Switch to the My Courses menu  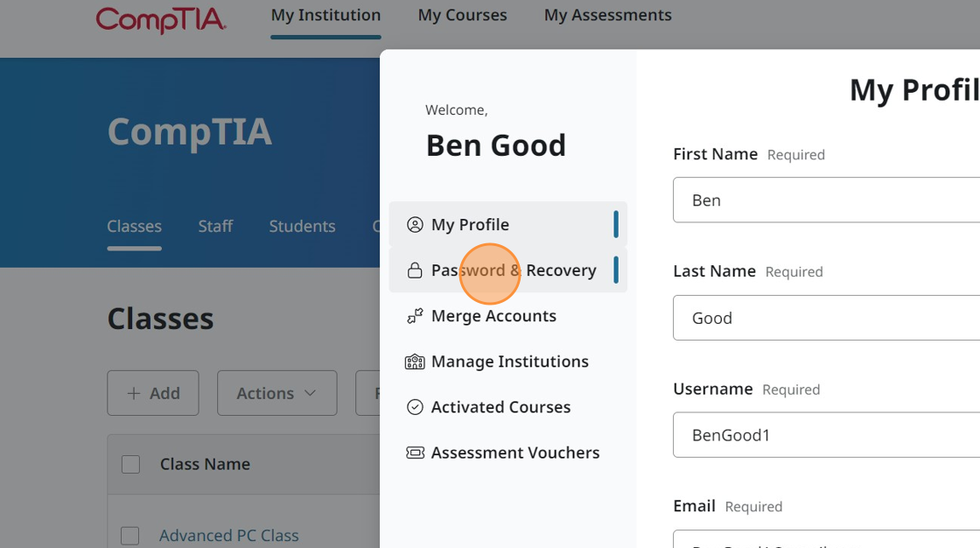click(462, 15)
